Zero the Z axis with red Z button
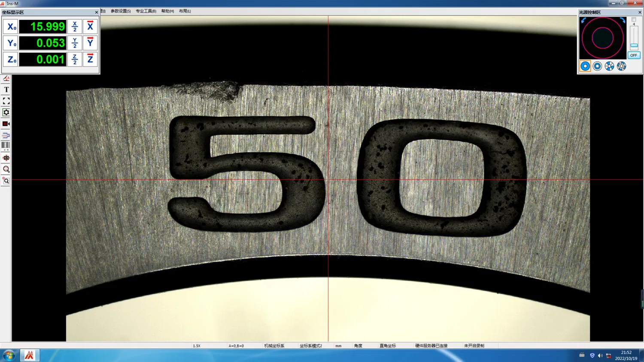 coord(90,59)
